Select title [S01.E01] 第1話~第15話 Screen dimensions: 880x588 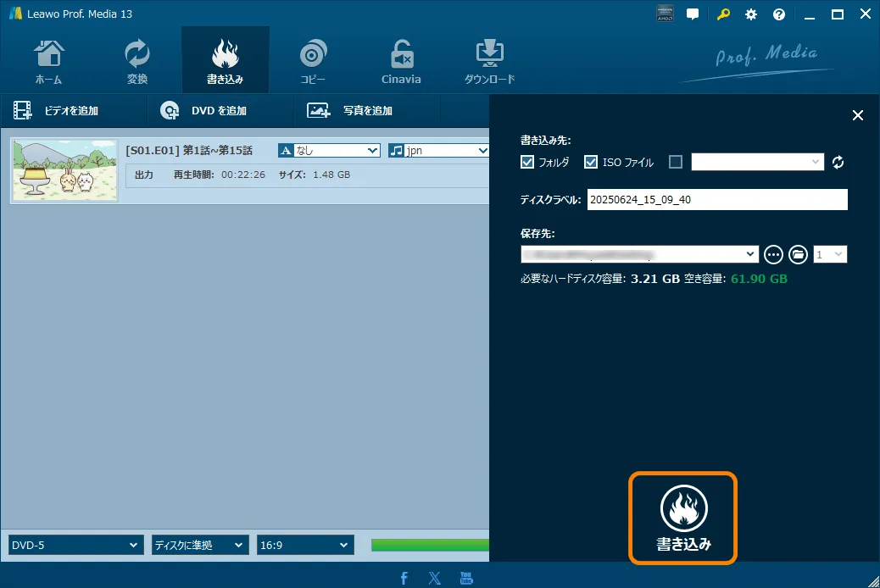coord(189,150)
